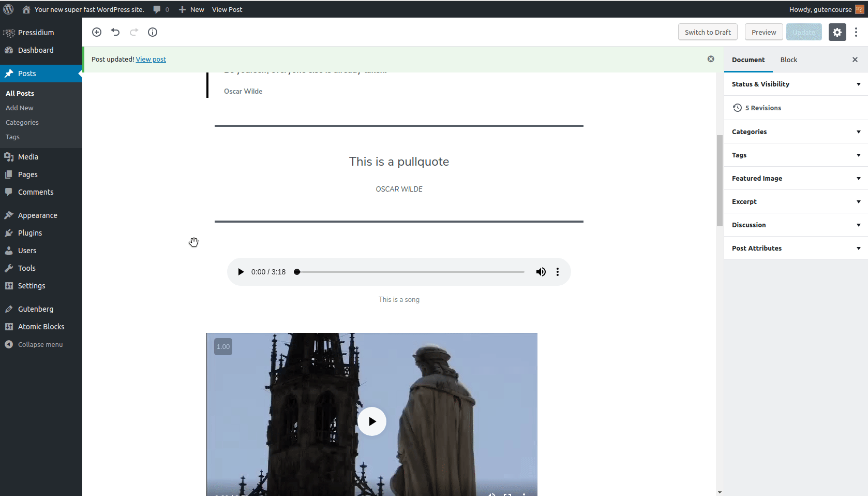Image resolution: width=868 pixels, height=496 pixels.
Task: Open the Tools menu item
Action: 41,268
